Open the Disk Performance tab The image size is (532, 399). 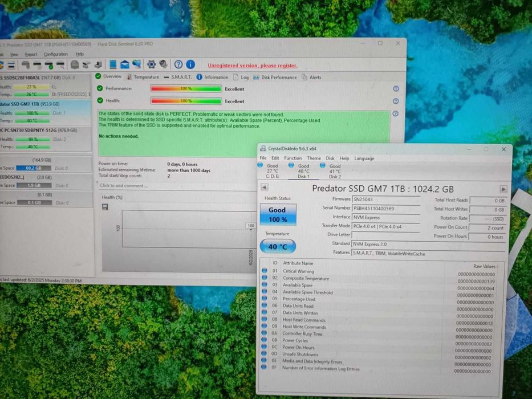[275, 78]
